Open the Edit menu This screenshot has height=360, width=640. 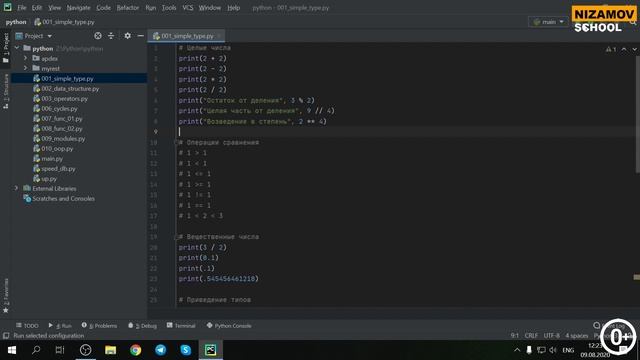click(x=37, y=8)
